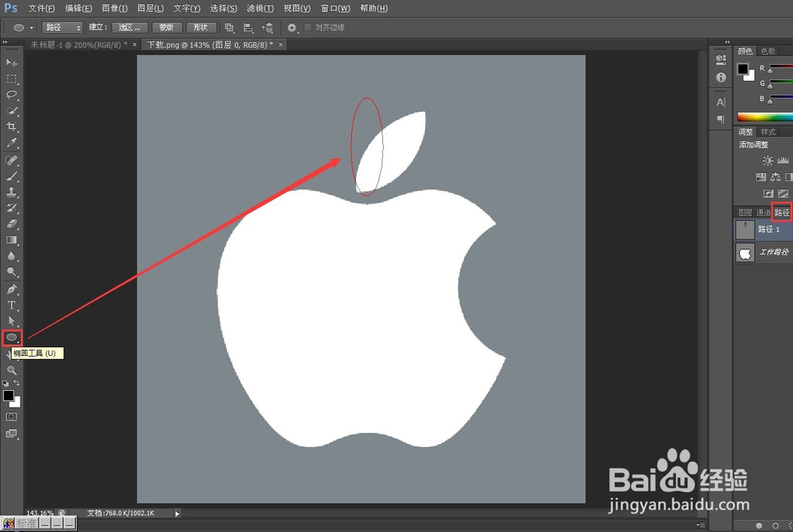Select the 工作路径 work path row

pos(763,252)
